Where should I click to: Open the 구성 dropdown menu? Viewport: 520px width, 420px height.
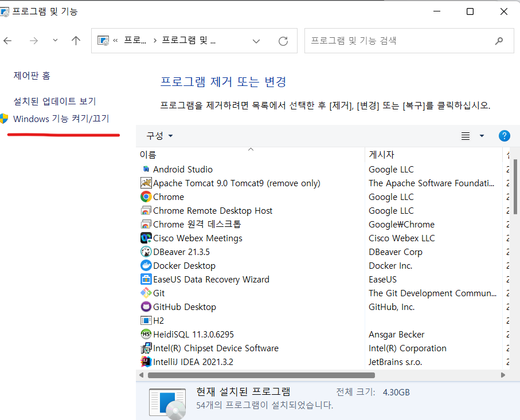(x=159, y=136)
